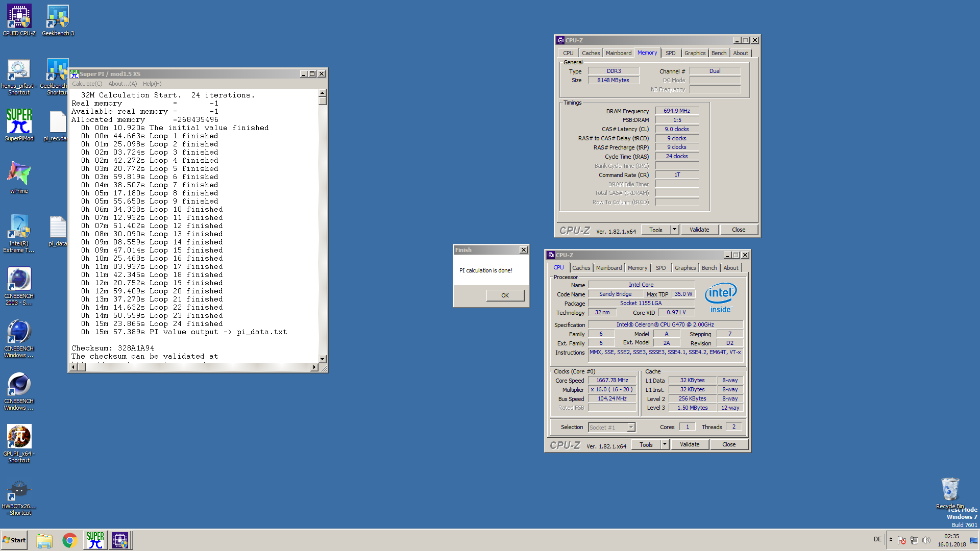Open Bench tab in upper CPU-Z window
The height and width of the screenshot is (551, 980).
tap(719, 53)
